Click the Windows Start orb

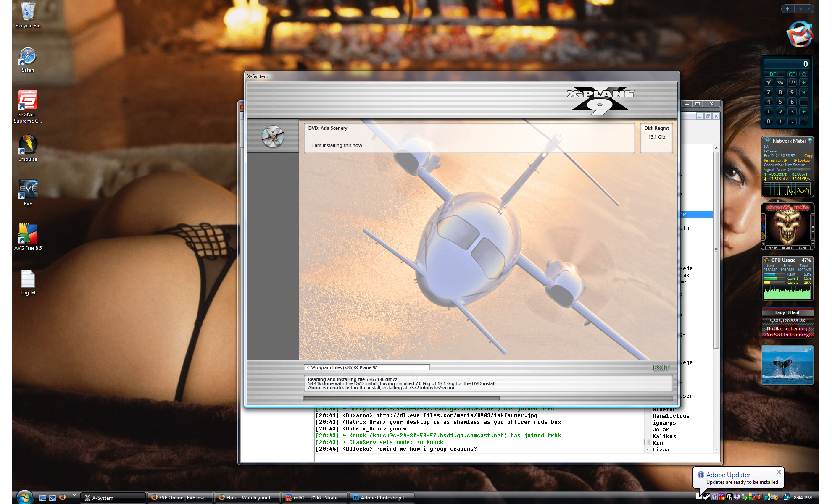coord(24,497)
